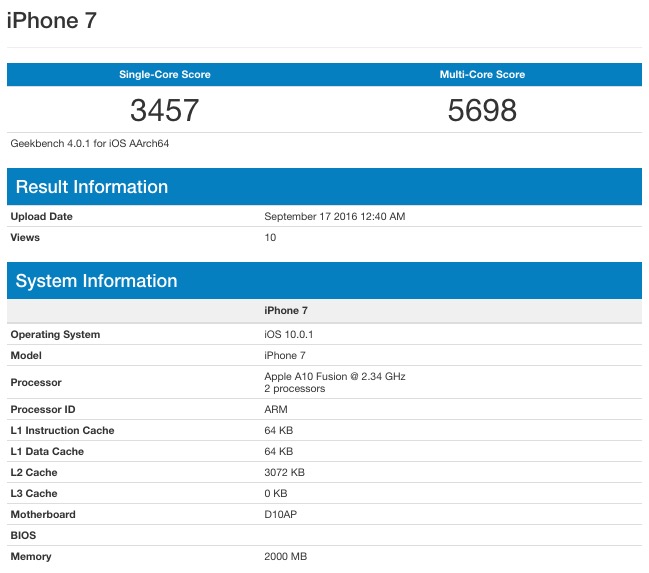649x573 pixels.
Task: Click the D10AP motherboard value
Action: (x=281, y=515)
